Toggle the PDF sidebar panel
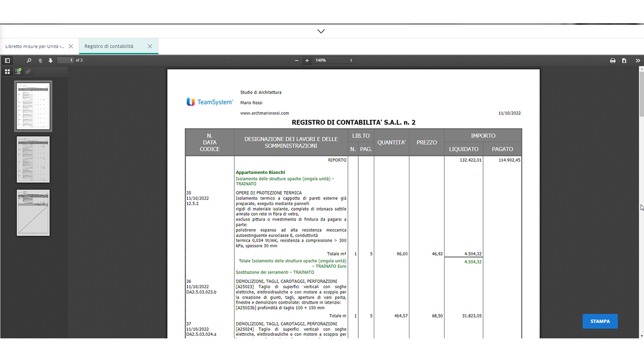Image resolution: width=644 pixels, height=362 pixels. pos(7,60)
